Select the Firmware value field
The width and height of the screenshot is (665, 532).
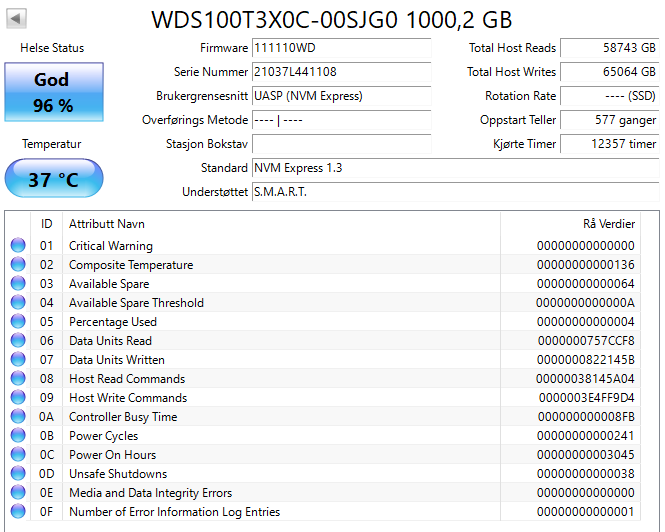[x=340, y=48]
